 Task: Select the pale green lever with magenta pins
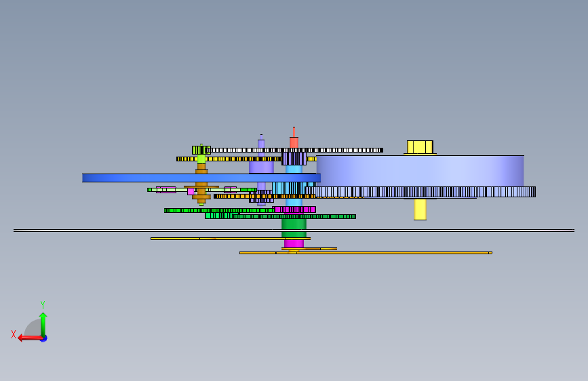click(201, 190)
